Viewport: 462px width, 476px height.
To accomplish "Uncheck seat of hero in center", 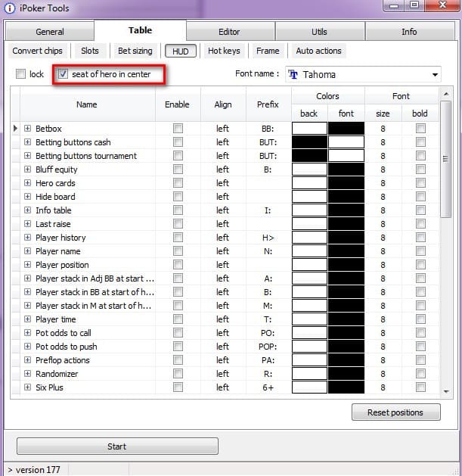I will click(x=63, y=73).
